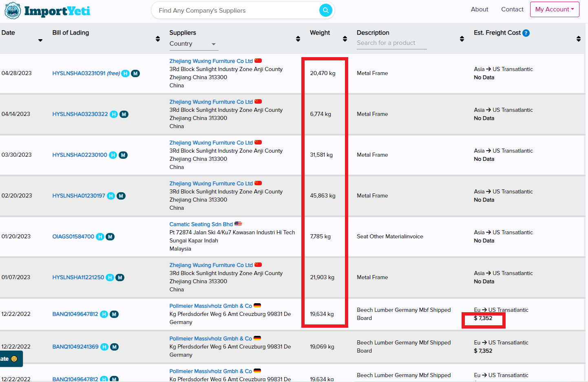Sort by Date column arrow
The width and height of the screenshot is (588, 382).
(x=40, y=40)
